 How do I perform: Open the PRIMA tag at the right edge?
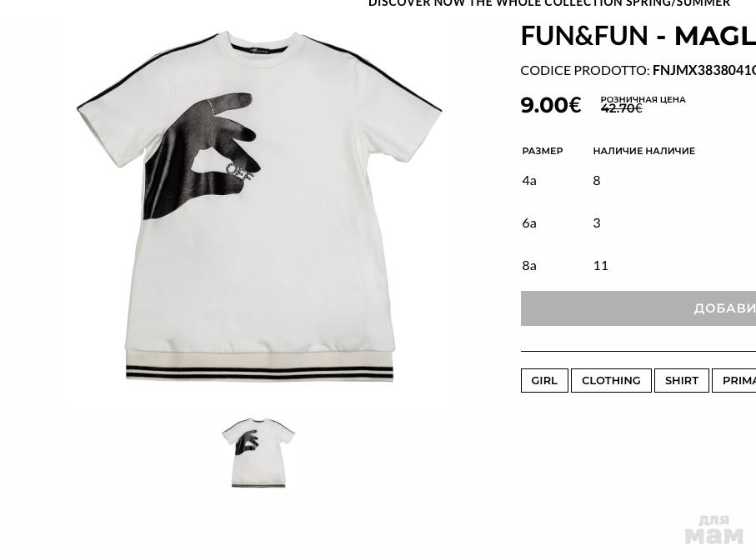733,380
